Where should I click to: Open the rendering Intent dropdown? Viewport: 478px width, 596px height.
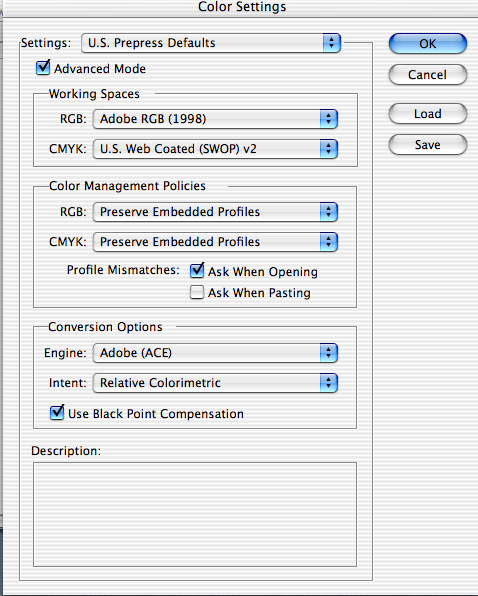click(215, 383)
